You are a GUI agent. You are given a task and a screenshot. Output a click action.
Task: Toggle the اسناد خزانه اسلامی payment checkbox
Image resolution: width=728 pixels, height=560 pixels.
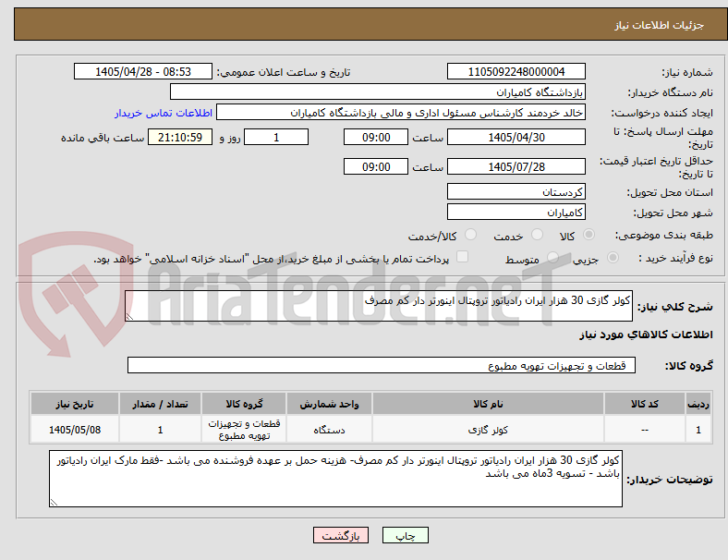tap(463, 256)
